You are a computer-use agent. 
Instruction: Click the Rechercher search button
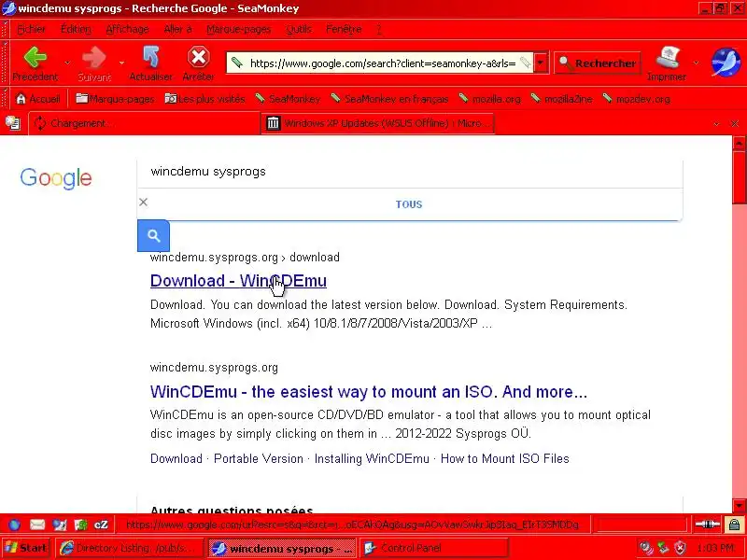(598, 63)
